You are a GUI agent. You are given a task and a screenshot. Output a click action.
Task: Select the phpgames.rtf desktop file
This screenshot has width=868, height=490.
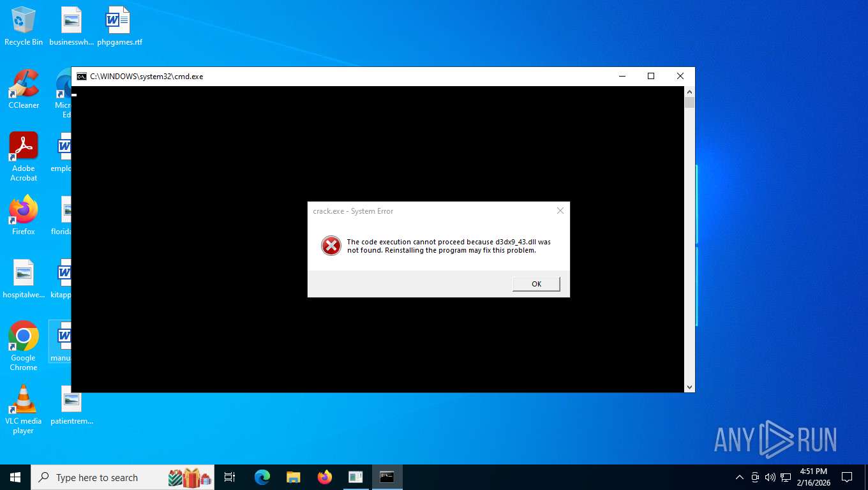pyautogui.click(x=119, y=27)
